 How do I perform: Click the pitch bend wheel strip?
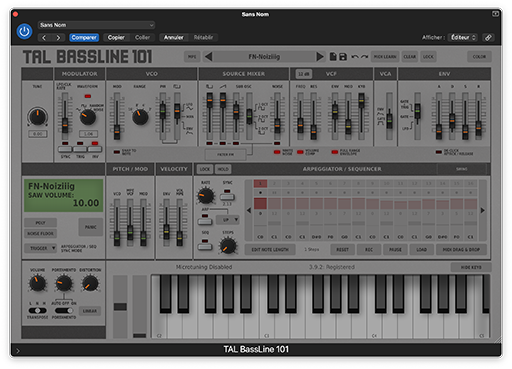[120, 307]
